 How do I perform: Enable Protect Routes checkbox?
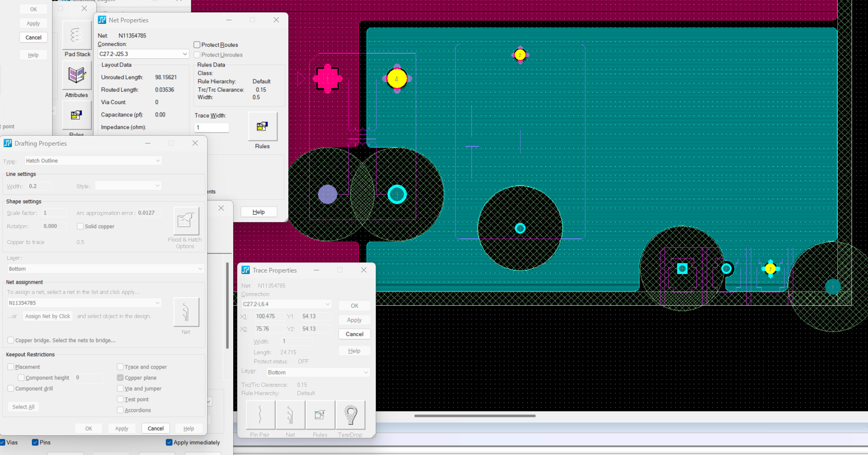(x=197, y=45)
